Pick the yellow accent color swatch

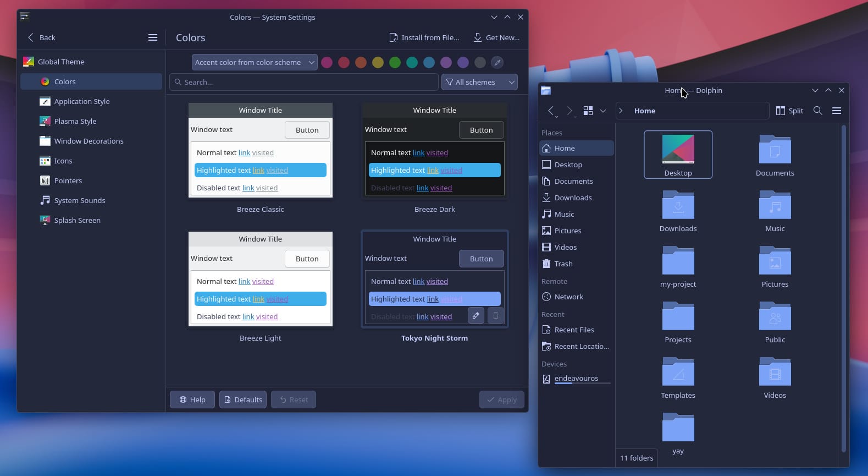(x=378, y=62)
